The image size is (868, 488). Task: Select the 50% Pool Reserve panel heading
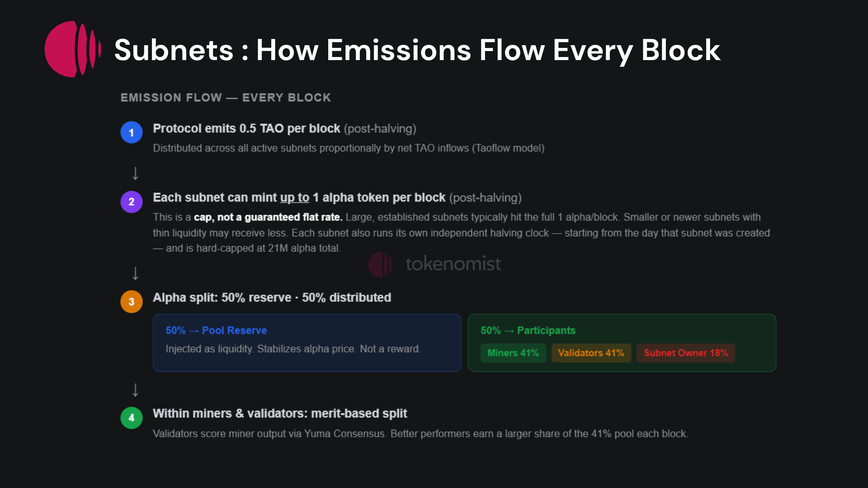216,330
